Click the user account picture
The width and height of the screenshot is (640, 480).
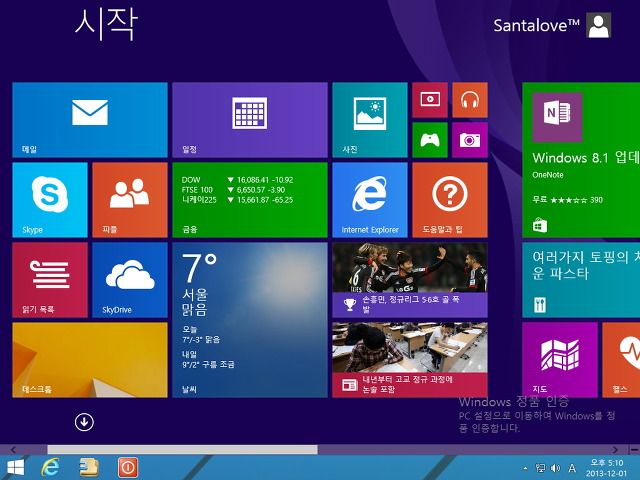click(x=598, y=25)
